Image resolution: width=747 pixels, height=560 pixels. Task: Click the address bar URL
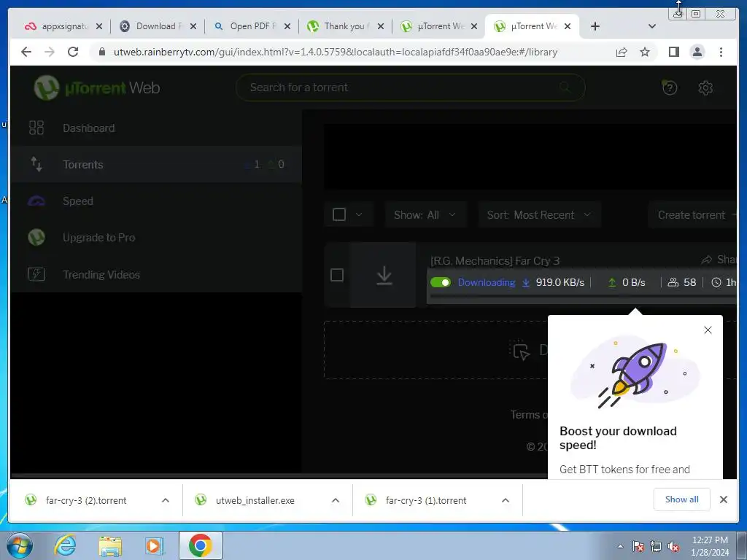336,52
